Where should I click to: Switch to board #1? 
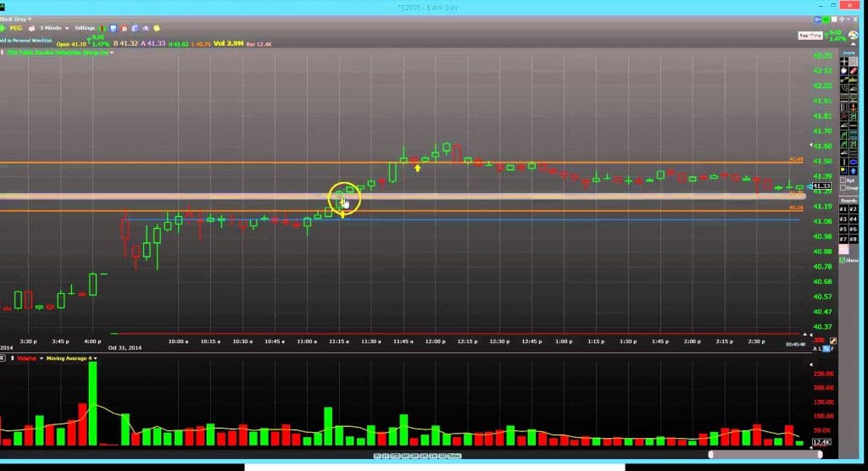[843, 208]
